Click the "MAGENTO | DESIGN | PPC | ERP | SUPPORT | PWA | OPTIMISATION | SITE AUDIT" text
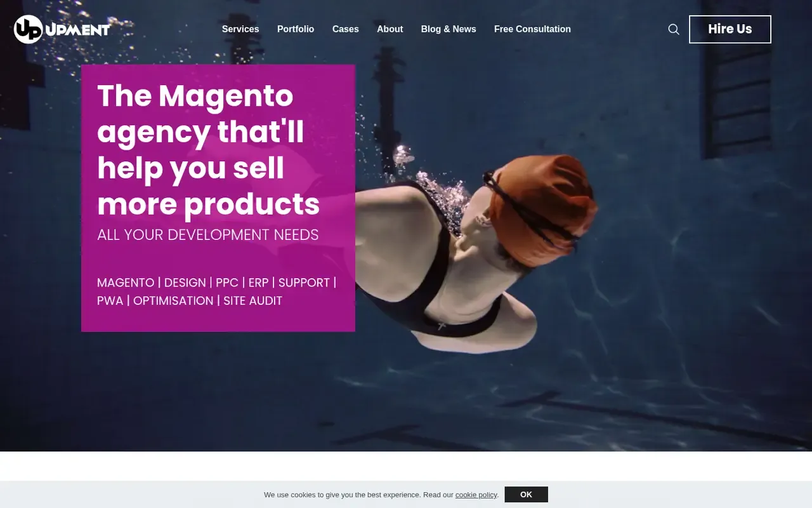Image resolution: width=812 pixels, height=508 pixels. coord(217,291)
